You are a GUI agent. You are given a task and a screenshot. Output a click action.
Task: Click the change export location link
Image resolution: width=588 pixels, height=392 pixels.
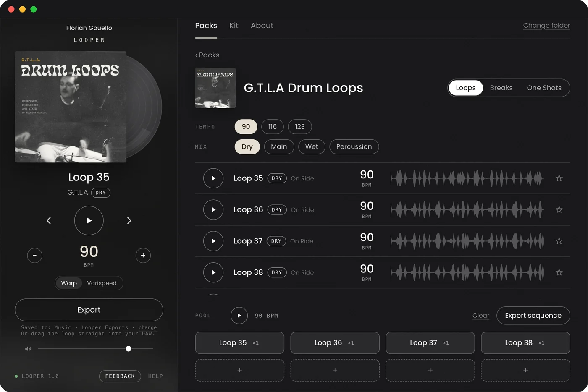148,328
